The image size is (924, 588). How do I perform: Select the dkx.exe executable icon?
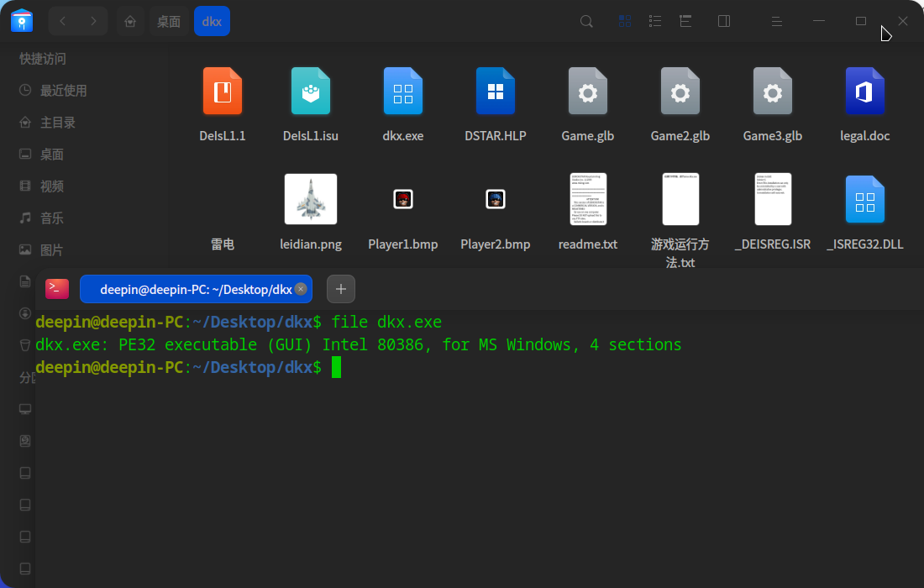click(403, 92)
